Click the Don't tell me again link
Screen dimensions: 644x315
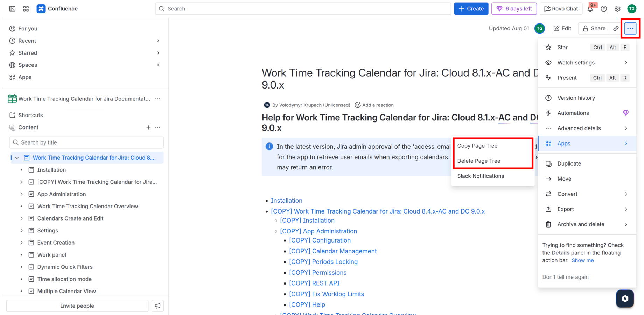[565, 277]
